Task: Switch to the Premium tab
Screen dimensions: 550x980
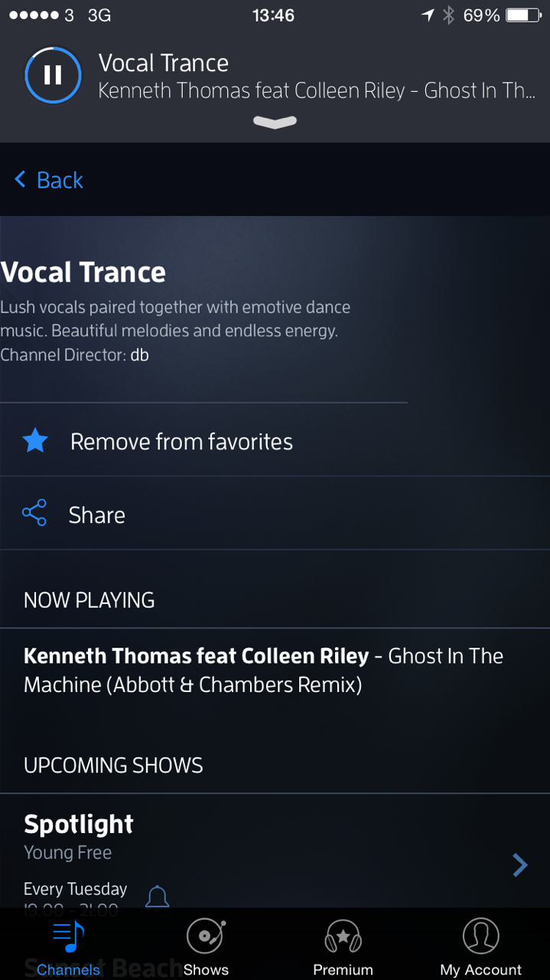Action: click(343, 947)
